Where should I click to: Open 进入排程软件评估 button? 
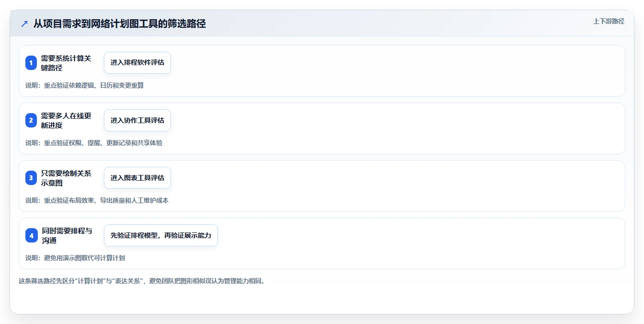pos(137,63)
